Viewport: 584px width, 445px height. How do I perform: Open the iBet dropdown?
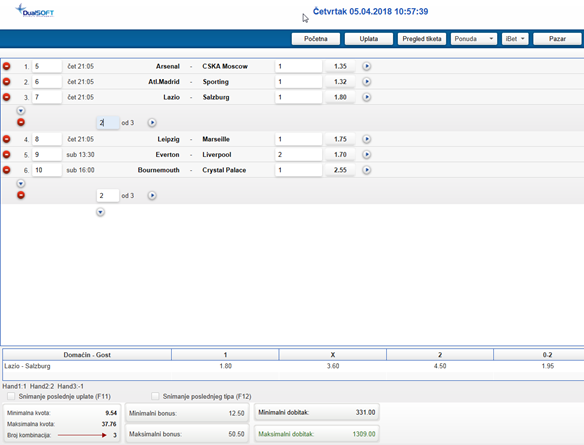pos(515,39)
